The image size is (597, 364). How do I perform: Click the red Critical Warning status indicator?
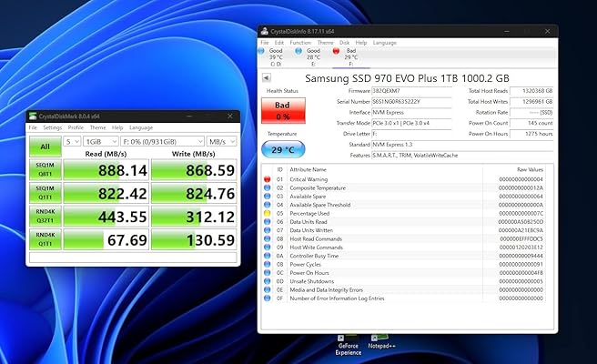266,179
